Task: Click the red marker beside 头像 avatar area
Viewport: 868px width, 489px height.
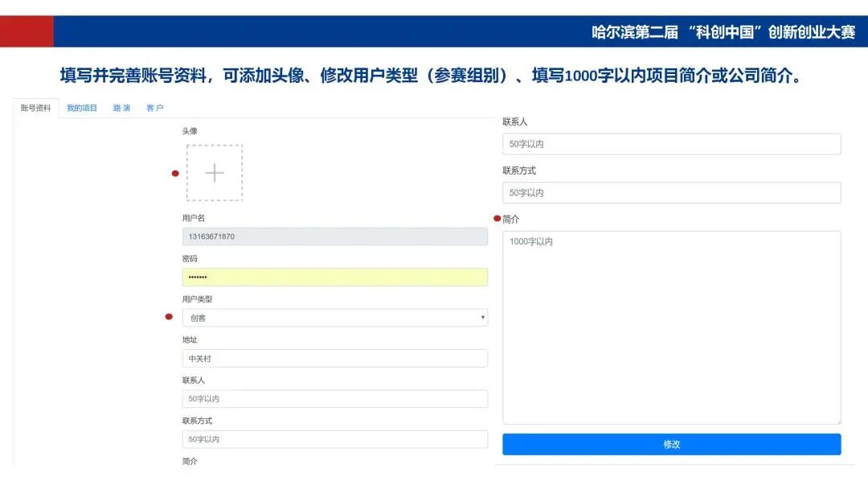Action: (x=176, y=173)
